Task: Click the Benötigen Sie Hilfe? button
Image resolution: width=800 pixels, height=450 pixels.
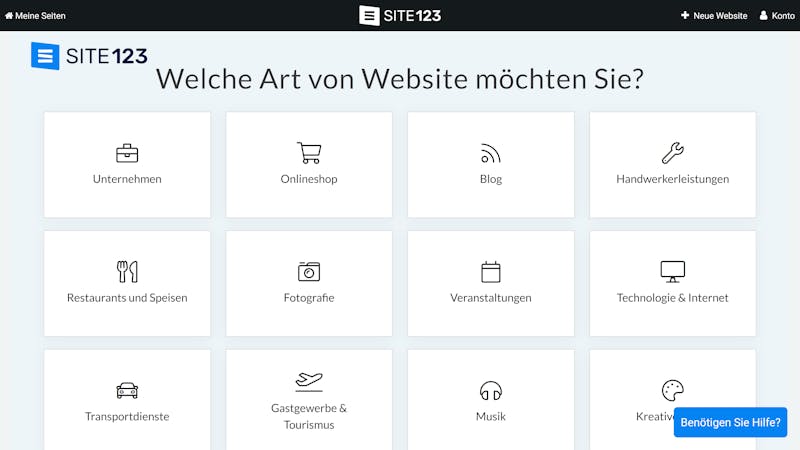Action: click(x=730, y=422)
